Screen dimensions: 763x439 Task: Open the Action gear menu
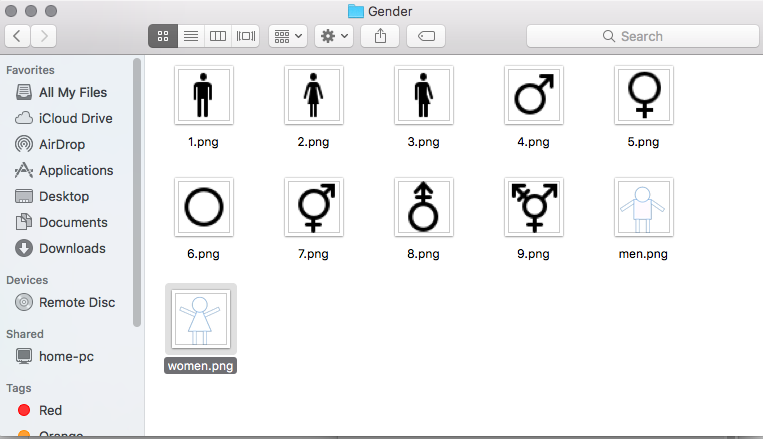(333, 36)
